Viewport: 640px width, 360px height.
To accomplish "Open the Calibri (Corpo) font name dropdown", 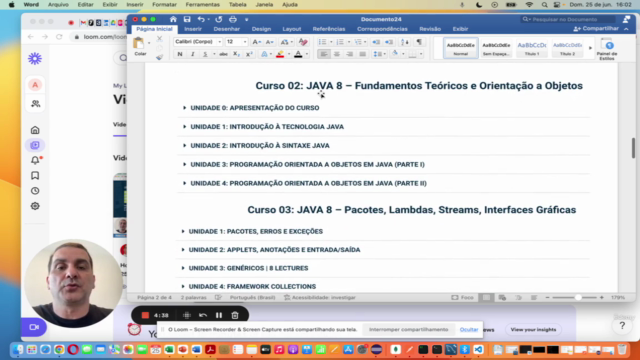I will tap(220, 42).
